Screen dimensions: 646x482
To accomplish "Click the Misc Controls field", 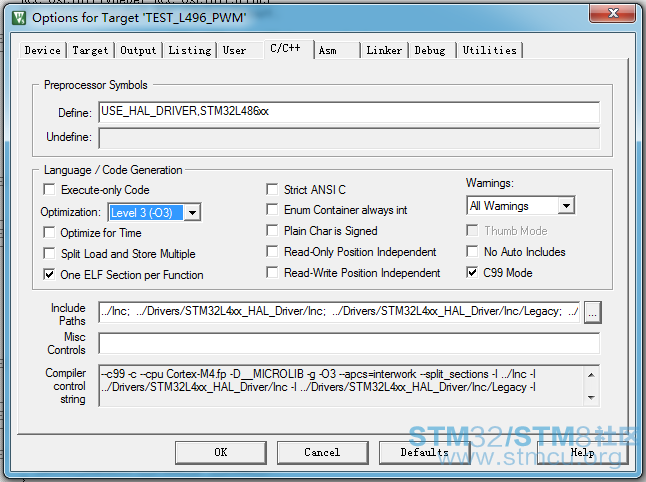I will [x=349, y=343].
